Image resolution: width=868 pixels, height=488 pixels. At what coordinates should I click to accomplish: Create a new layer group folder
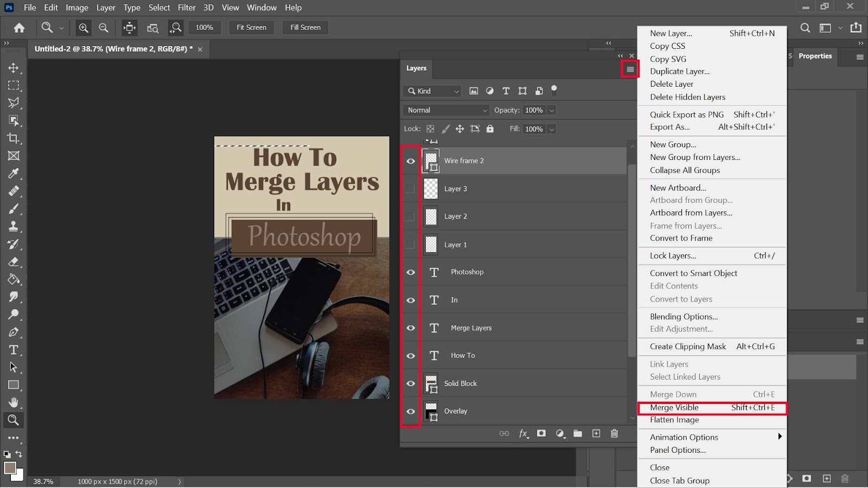pos(578,433)
